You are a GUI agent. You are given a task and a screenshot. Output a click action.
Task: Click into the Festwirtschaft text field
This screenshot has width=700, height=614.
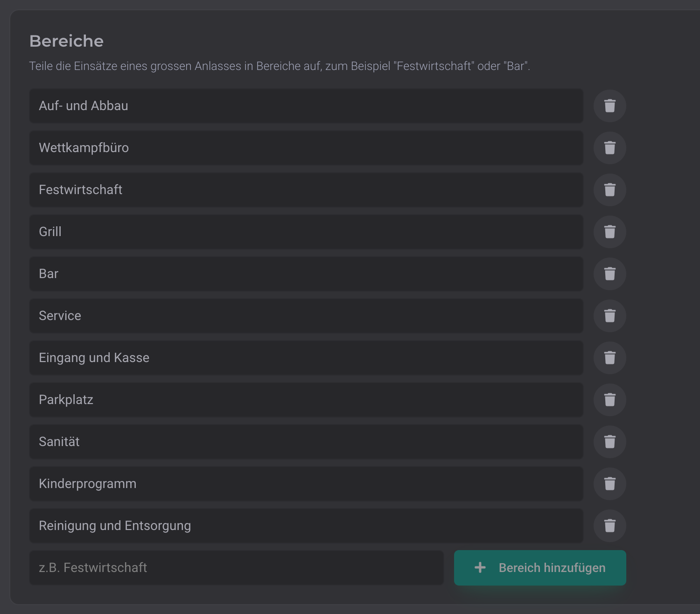[306, 190]
